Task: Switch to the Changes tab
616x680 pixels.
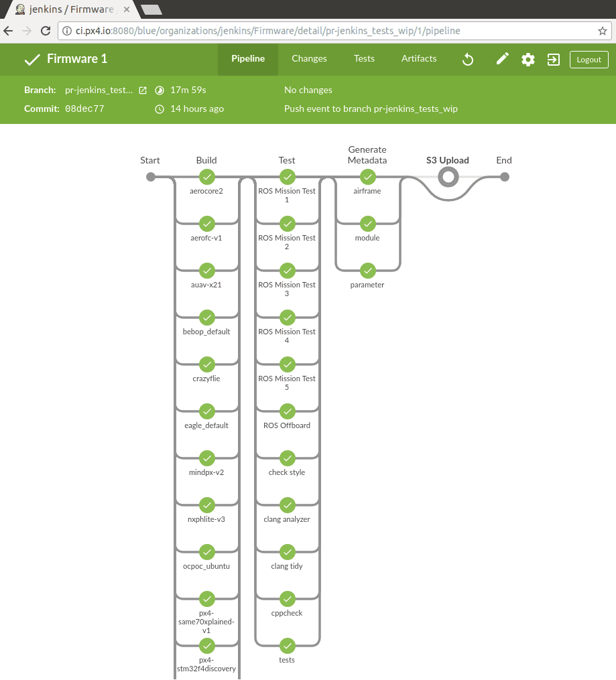Action: 309,59
